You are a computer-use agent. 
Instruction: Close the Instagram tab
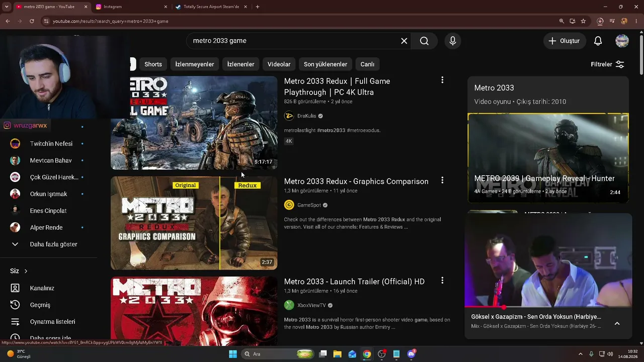166,7
